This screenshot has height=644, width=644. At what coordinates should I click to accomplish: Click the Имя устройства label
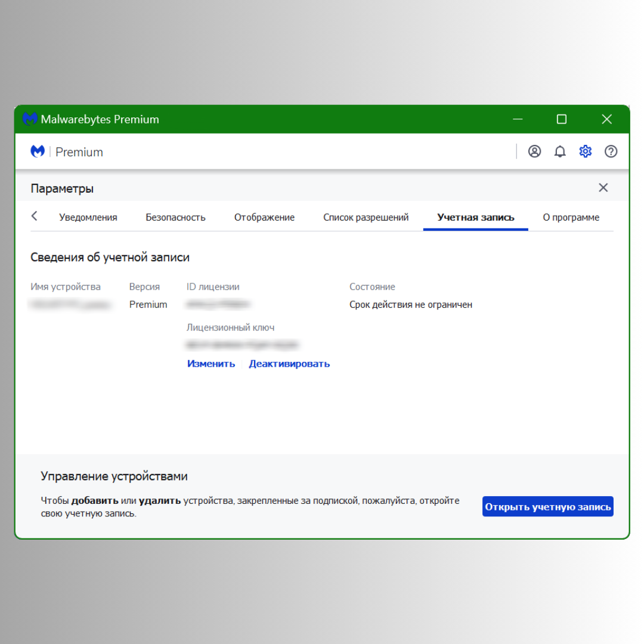coord(66,287)
